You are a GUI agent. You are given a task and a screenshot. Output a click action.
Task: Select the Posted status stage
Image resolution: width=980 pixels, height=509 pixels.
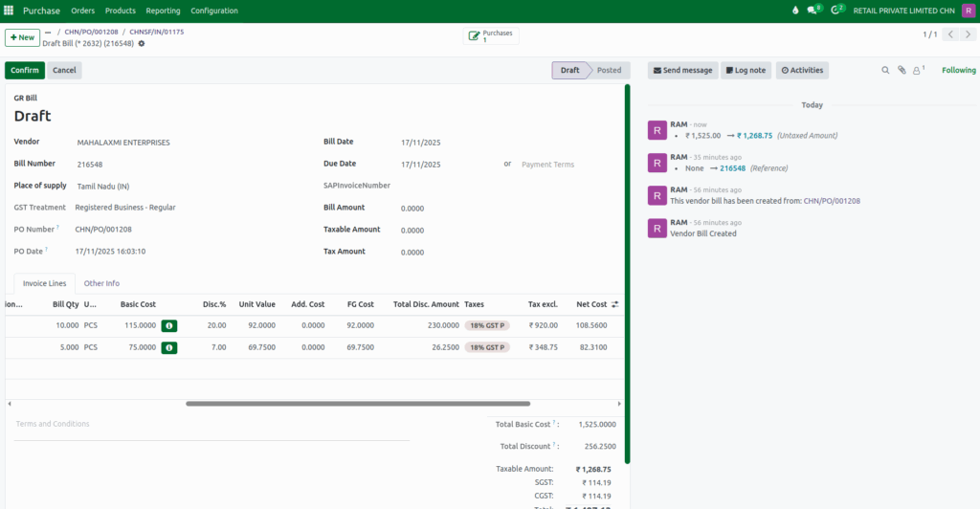point(609,71)
